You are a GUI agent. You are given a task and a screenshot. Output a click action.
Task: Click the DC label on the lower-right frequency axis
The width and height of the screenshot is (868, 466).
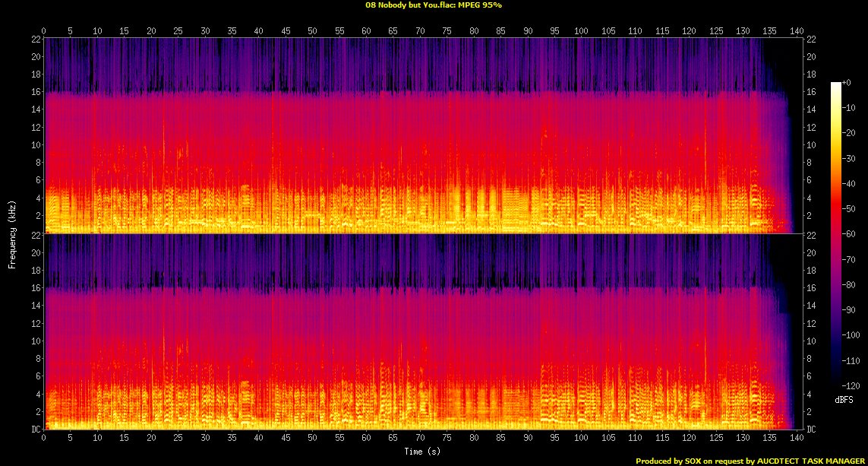(x=812, y=430)
